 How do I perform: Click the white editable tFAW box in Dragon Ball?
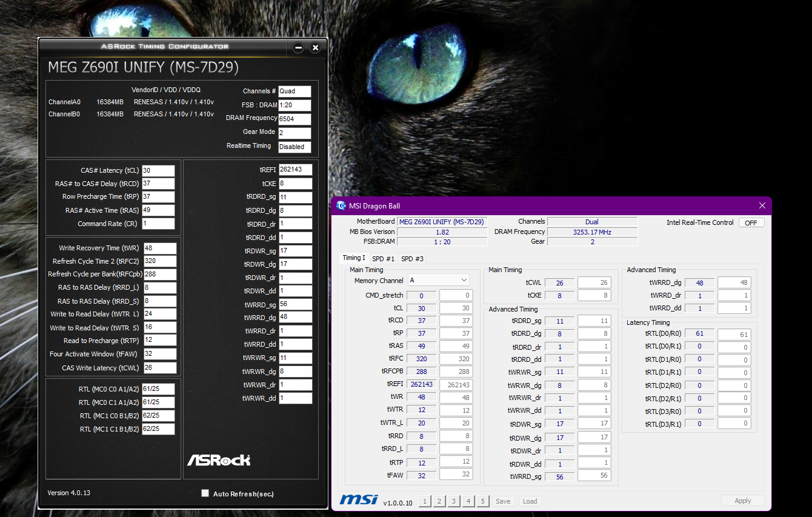(x=456, y=475)
